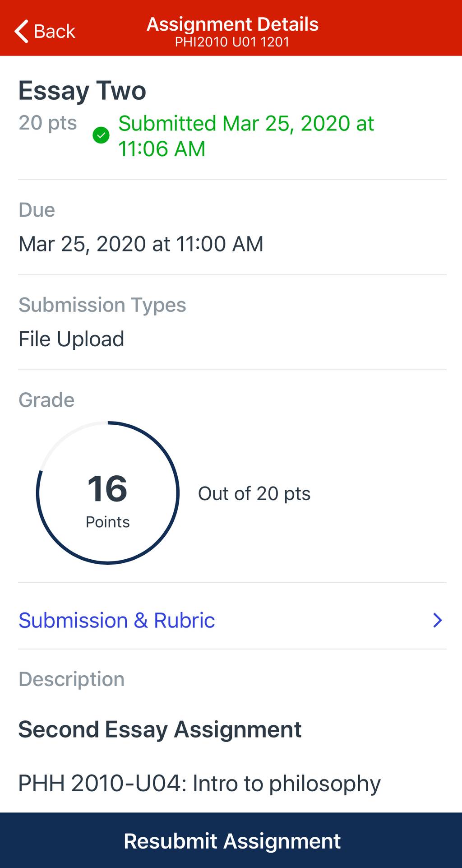This screenshot has width=462, height=868.
Task: Go Back to previous screen
Action: tap(45, 31)
